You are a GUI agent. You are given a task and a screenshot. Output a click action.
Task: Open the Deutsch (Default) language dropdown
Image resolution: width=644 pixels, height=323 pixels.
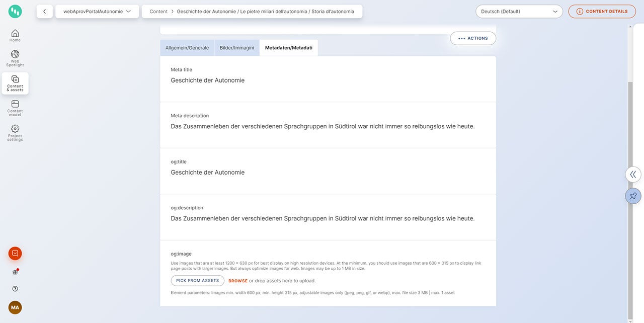(519, 12)
